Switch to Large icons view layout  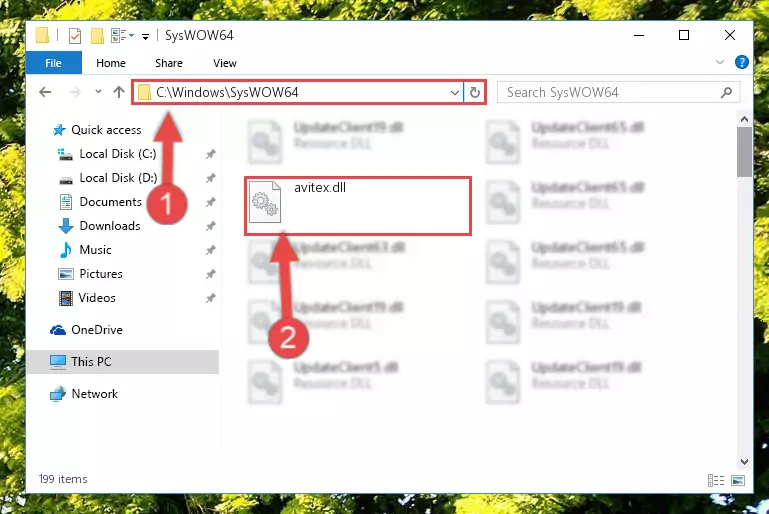pos(738,480)
